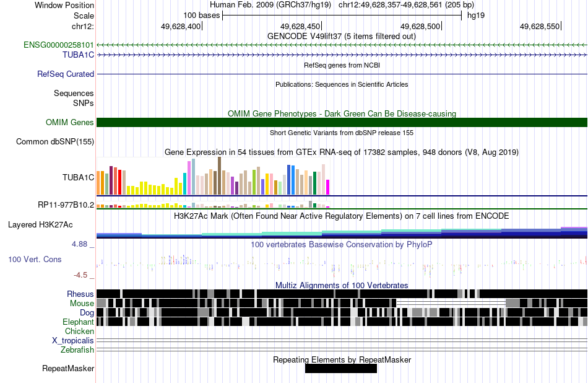Open the GENCODE V49lift37 track title
Viewport: 588px width, 383px height.
[342, 37]
